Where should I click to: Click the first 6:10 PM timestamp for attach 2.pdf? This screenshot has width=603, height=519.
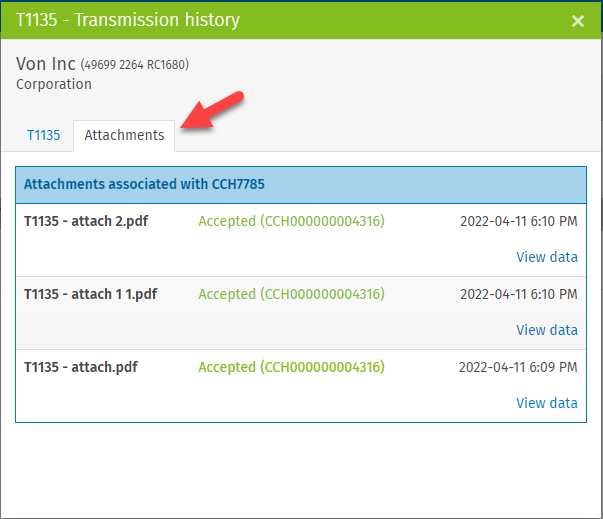pos(519,221)
